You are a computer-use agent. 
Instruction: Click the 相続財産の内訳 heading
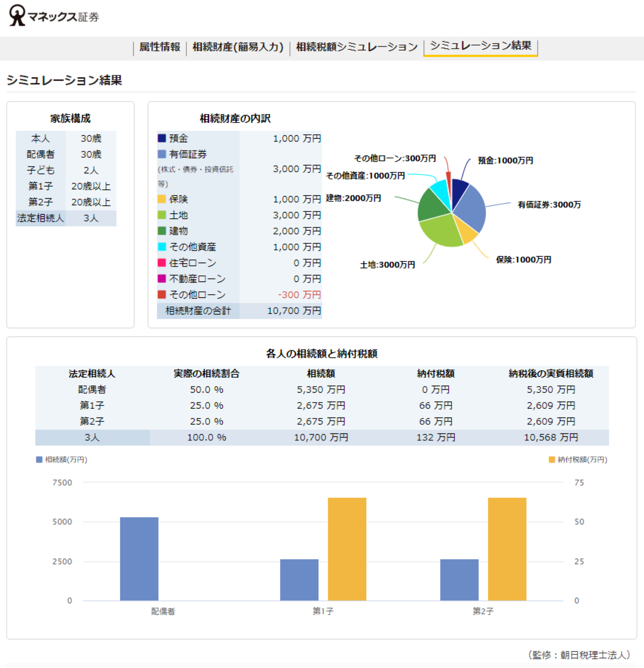click(x=235, y=118)
